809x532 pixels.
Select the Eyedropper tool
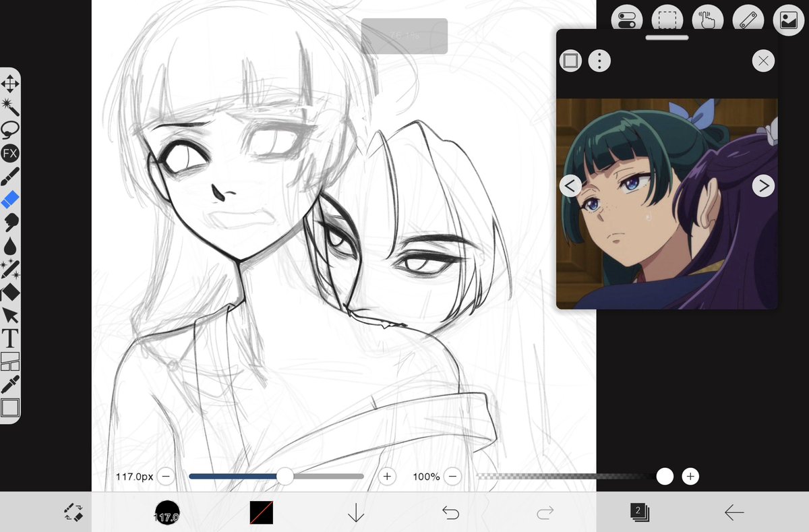coord(9,384)
